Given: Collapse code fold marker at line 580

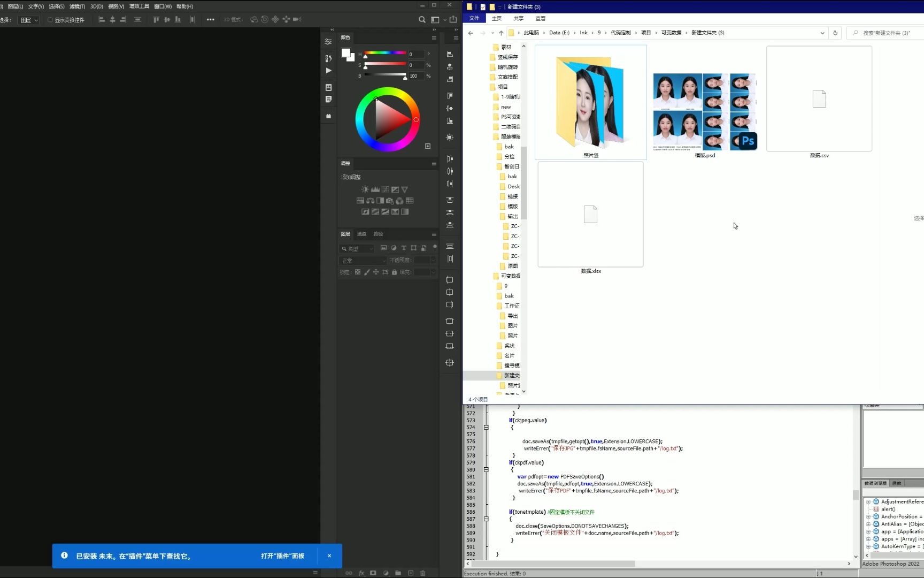Looking at the screenshot, I should [x=486, y=469].
